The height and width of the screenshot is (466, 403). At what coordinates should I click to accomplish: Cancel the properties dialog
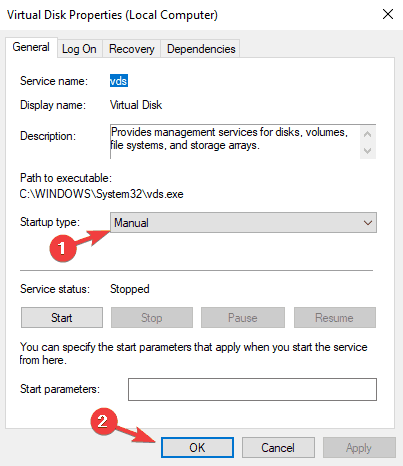point(278,447)
